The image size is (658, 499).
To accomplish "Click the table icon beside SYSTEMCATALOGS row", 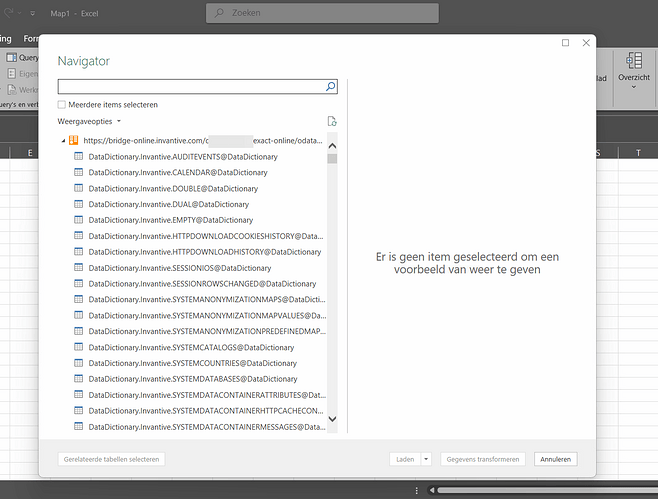I will click(78, 347).
